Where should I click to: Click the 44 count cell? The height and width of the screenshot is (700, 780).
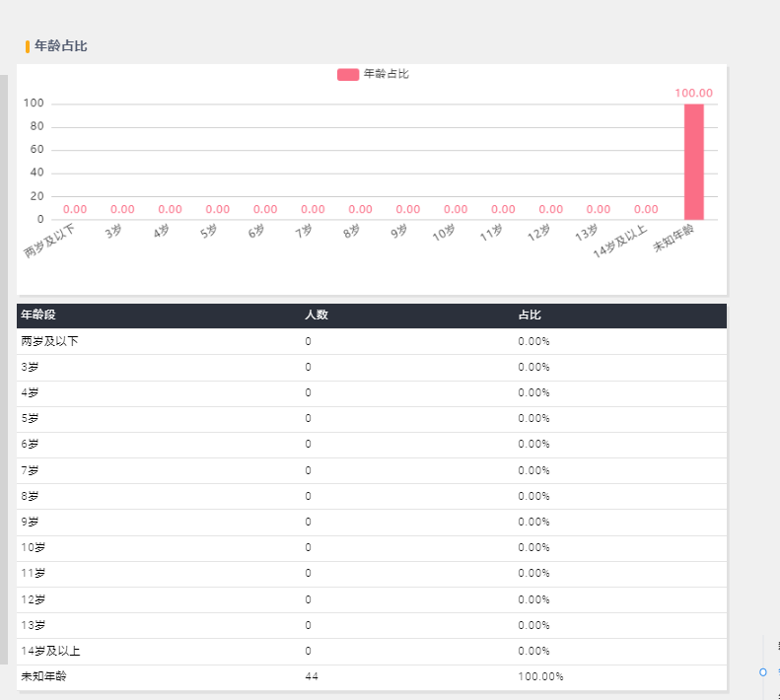point(312,676)
